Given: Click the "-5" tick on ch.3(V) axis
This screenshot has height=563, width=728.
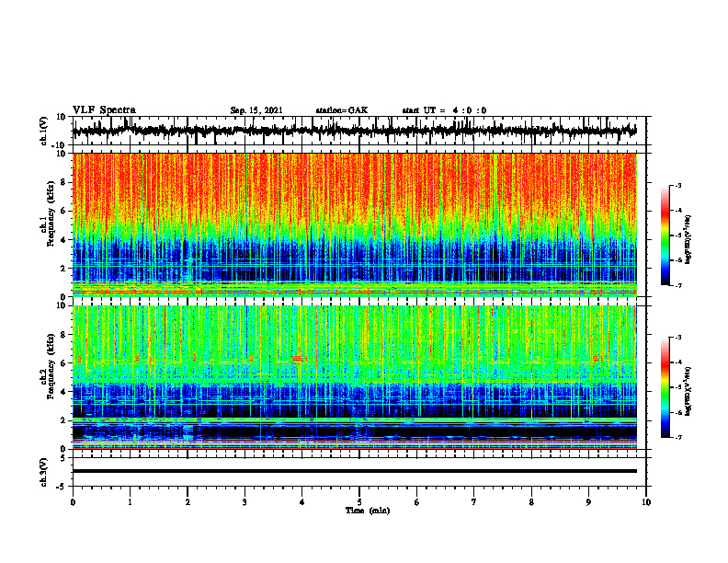Looking at the screenshot, I should point(62,487).
